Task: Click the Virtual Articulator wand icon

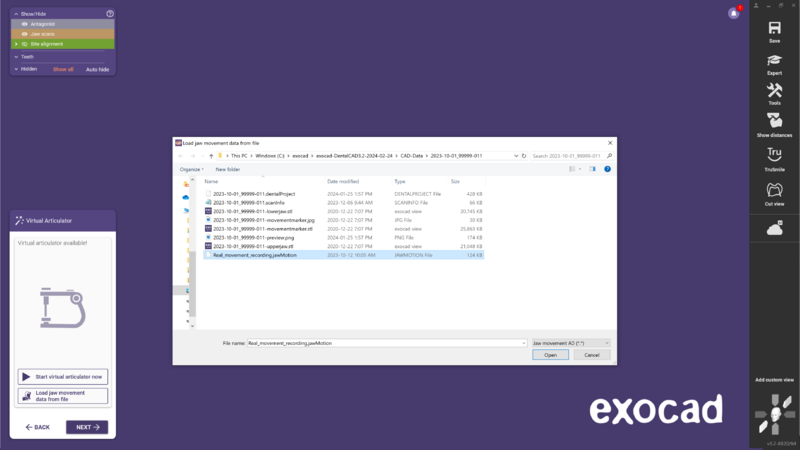Action: coord(19,220)
